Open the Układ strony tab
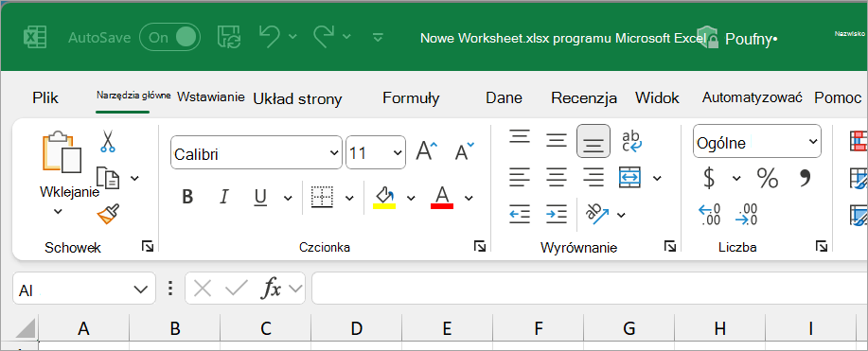The height and width of the screenshot is (351, 868). tap(298, 99)
